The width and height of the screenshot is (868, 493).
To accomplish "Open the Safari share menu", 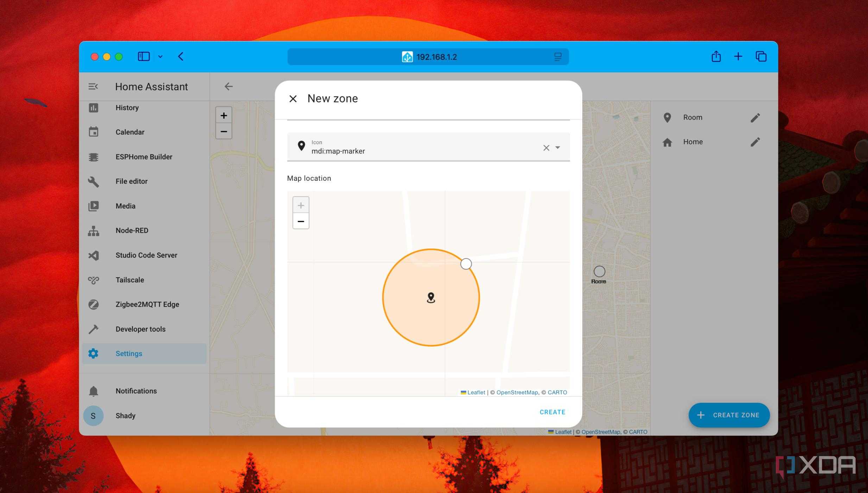I will pyautogui.click(x=716, y=56).
